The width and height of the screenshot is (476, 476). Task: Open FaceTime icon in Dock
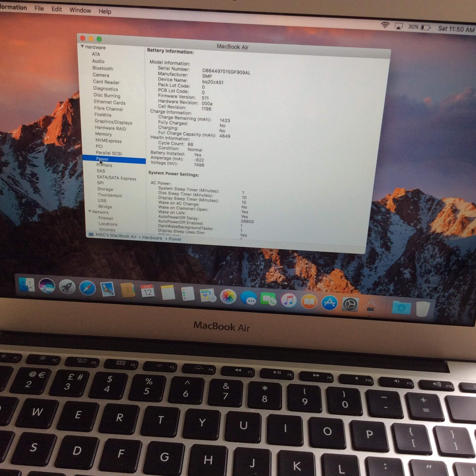(x=268, y=299)
